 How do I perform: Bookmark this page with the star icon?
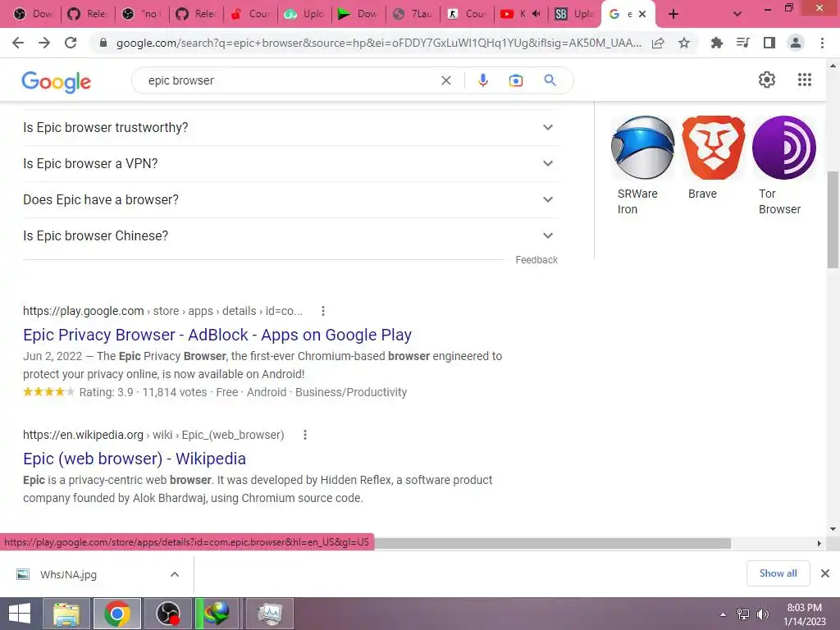(x=684, y=43)
